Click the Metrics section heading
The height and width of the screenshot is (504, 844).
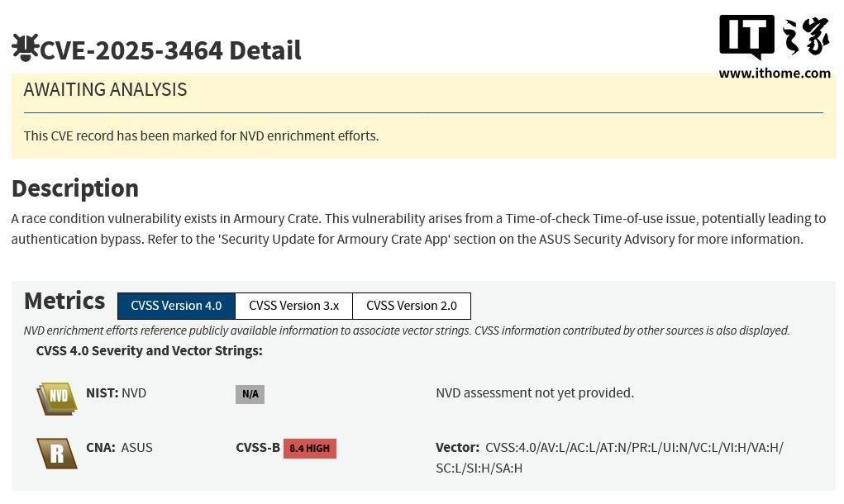[x=64, y=301]
